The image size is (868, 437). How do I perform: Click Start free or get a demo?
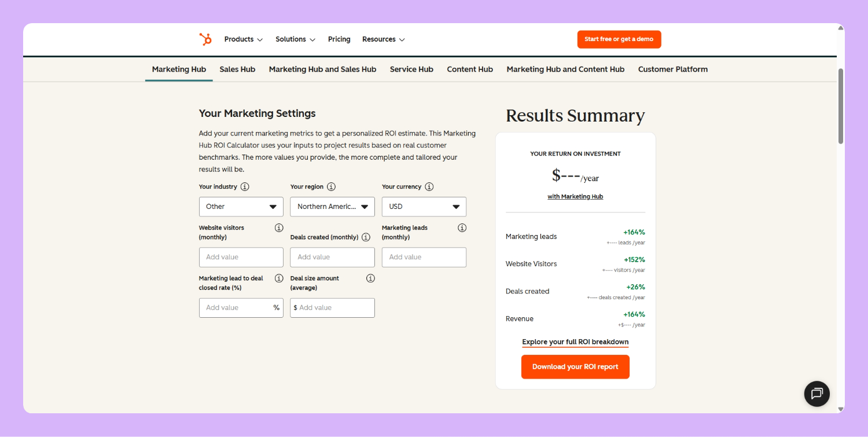coord(619,39)
